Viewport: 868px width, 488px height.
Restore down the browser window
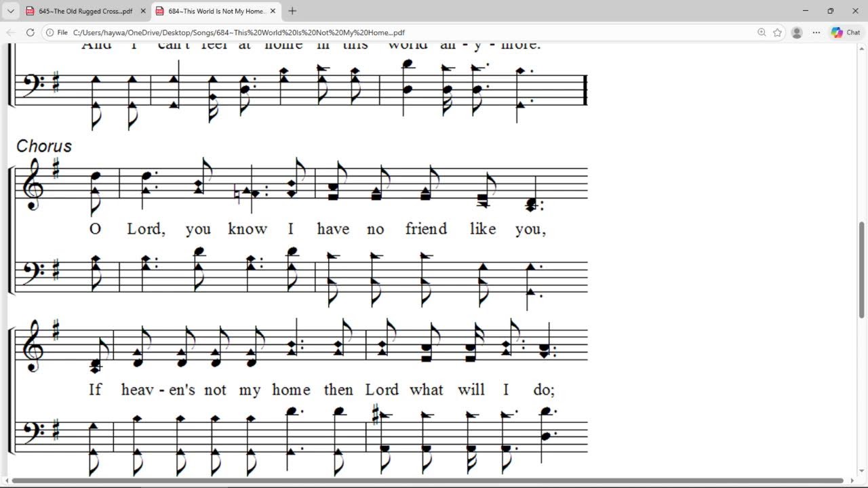tap(831, 11)
